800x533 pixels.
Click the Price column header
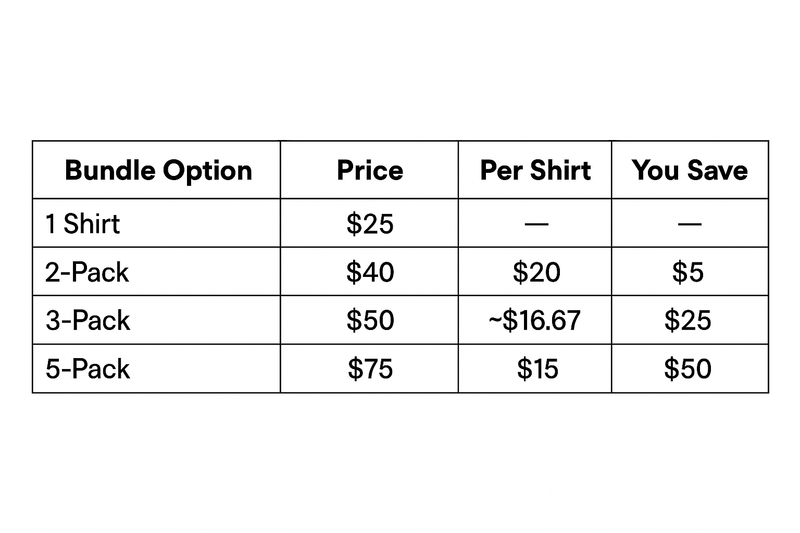[x=370, y=170]
